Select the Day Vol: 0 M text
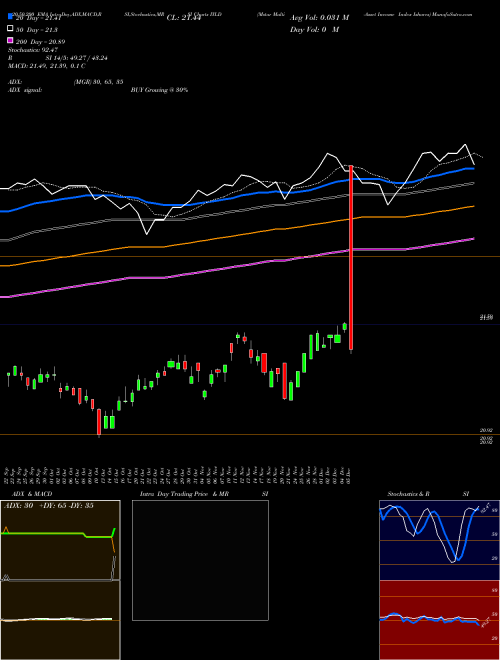The width and height of the screenshot is (500, 660). coord(314,29)
